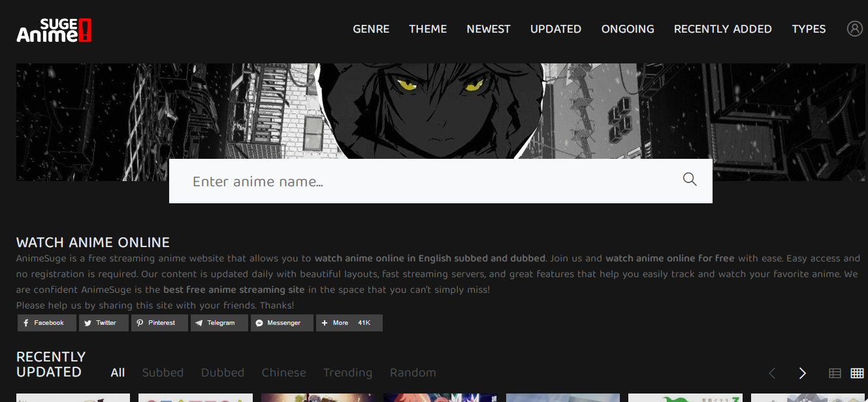Select the Trending tab

[x=347, y=373]
